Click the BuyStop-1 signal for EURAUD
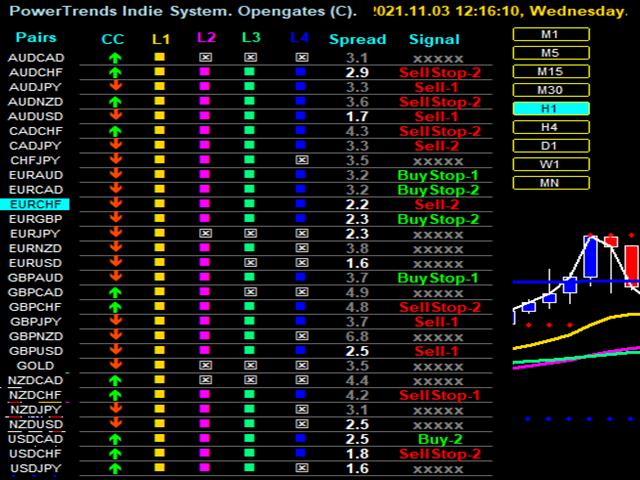Image resolution: width=640 pixels, height=480 pixels. coord(438,176)
